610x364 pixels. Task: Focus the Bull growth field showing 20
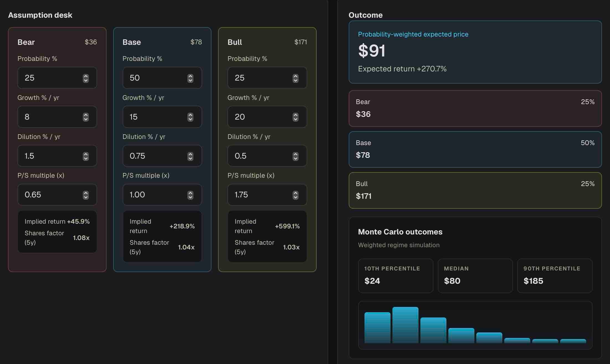pos(267,117)
